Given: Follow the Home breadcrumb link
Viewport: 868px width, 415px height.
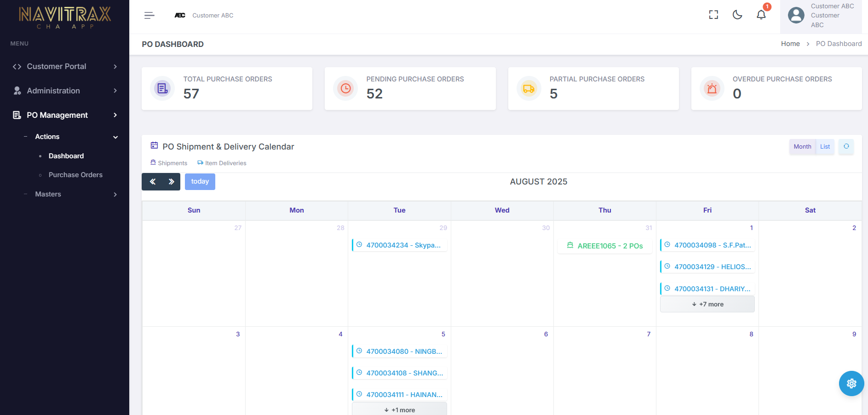Looking at the screenshot, I should [790, 44].
